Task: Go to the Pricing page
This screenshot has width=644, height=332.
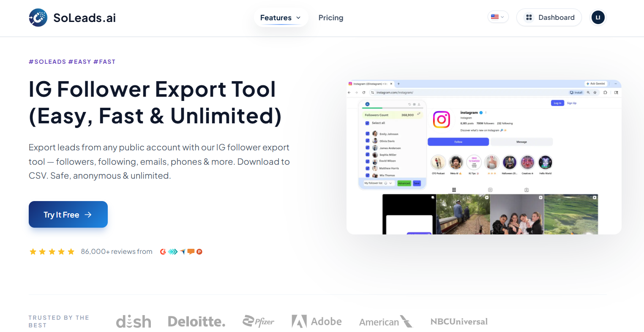Action: (x=331, y=18)
